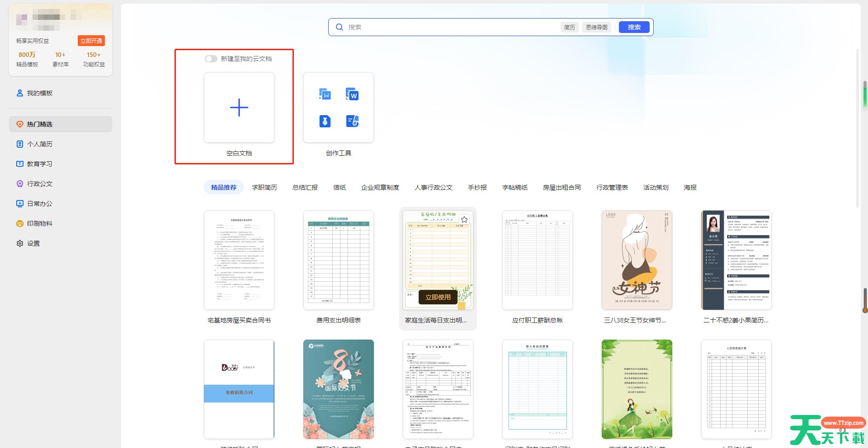Click the 创作工具 label
Screen dimensions: 868x448
click(x=339, y=153)
